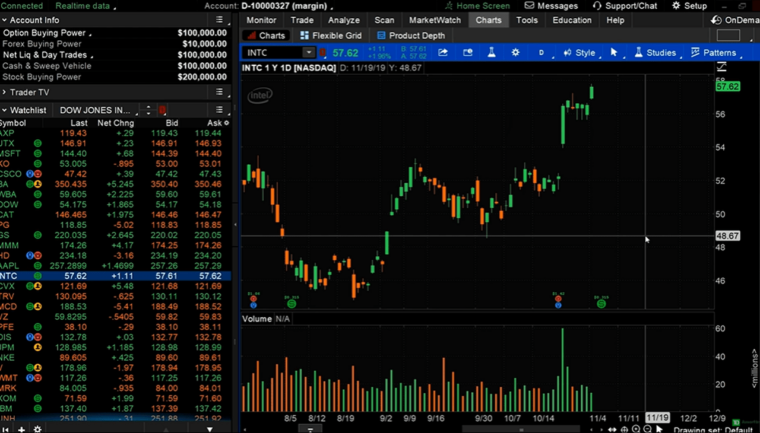Click the Watchlist column settings gear

tap(226, 123)
